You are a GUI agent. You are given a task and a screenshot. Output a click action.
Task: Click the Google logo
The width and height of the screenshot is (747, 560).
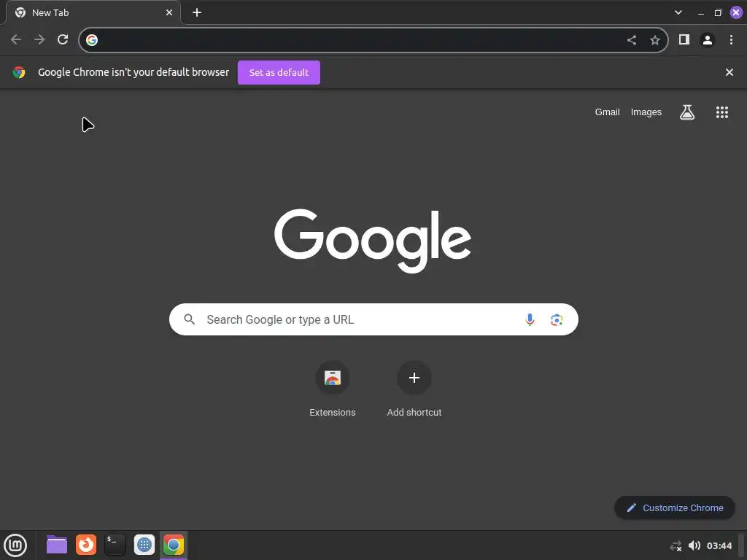(x=373, y=241)
